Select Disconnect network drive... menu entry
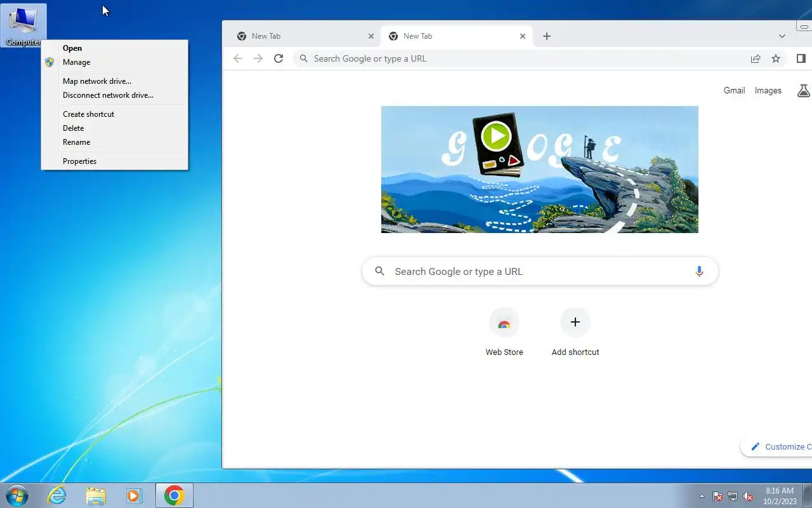 [114, 95]
